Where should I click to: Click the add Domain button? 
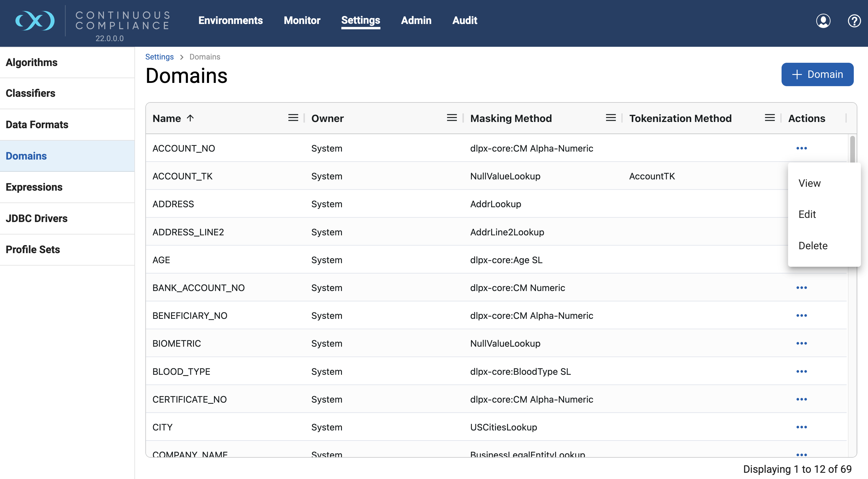(817, 74)
